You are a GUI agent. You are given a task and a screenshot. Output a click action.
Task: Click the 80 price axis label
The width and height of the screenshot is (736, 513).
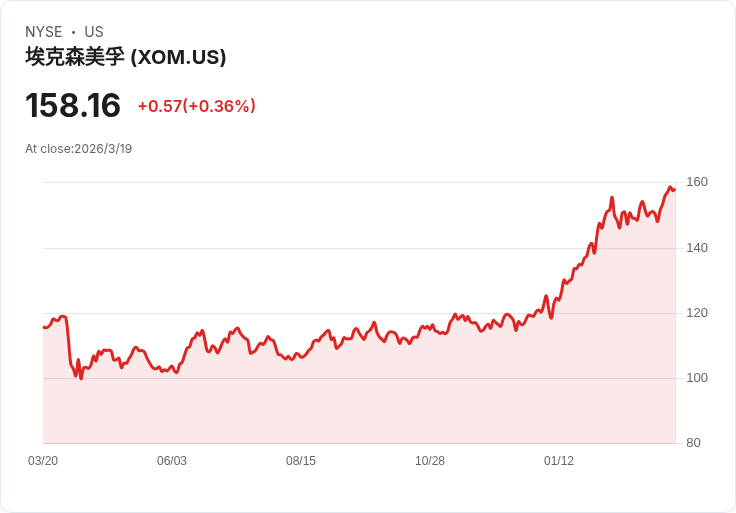point(693,443)
